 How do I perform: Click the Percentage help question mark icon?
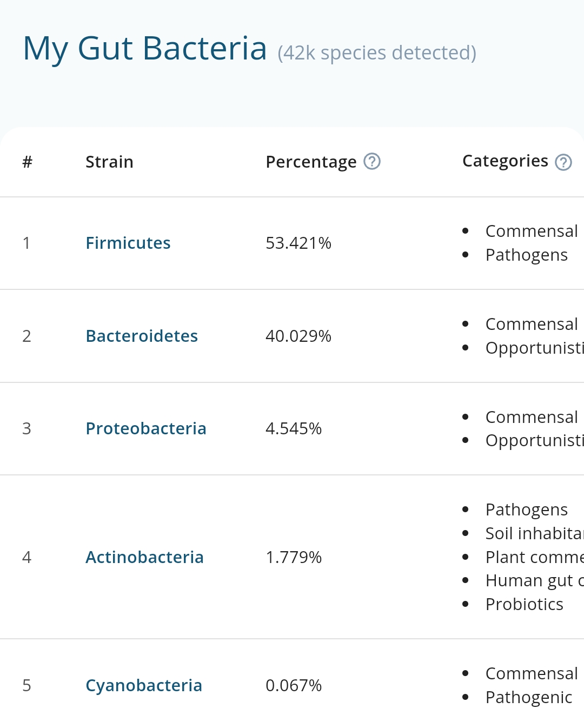[372, 161]
